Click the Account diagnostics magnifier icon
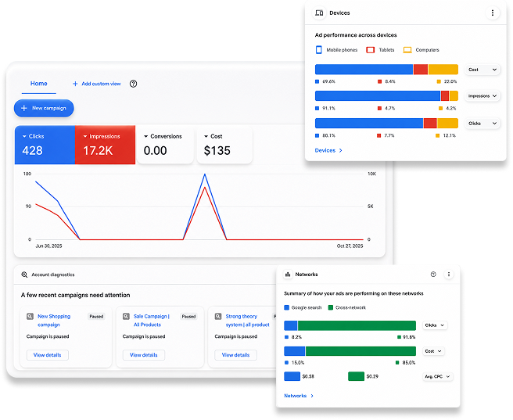 (x=24, y=275)
